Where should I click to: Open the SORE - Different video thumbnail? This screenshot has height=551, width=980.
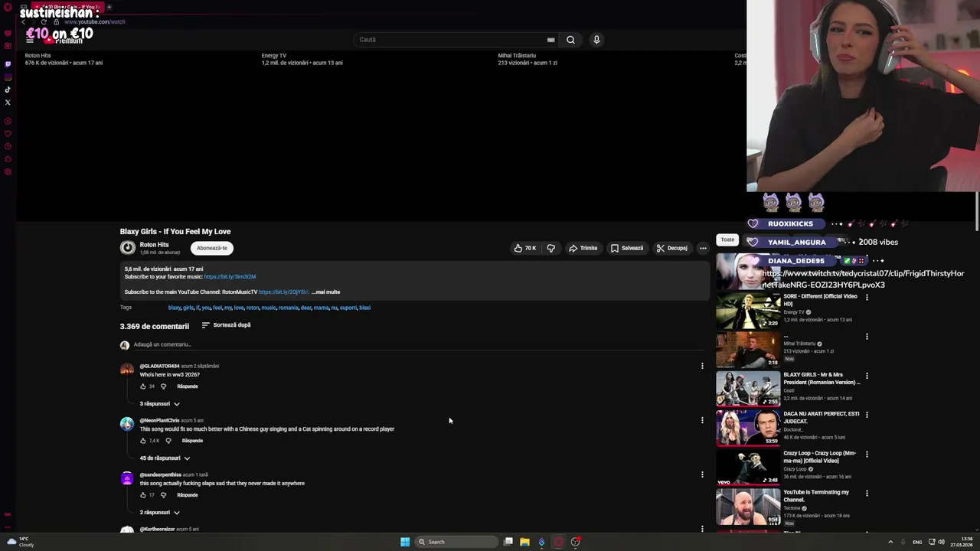tap(748, 310)
